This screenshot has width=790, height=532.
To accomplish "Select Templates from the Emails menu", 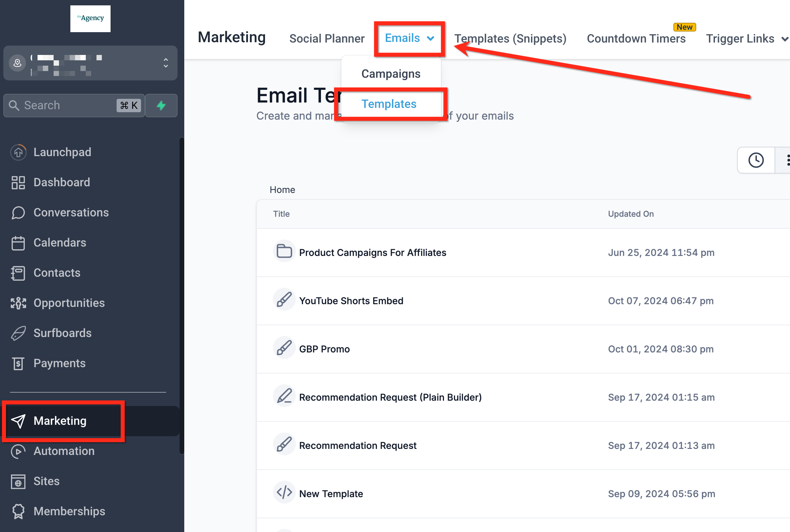I will pyautogui.click(x=389, y=104).
